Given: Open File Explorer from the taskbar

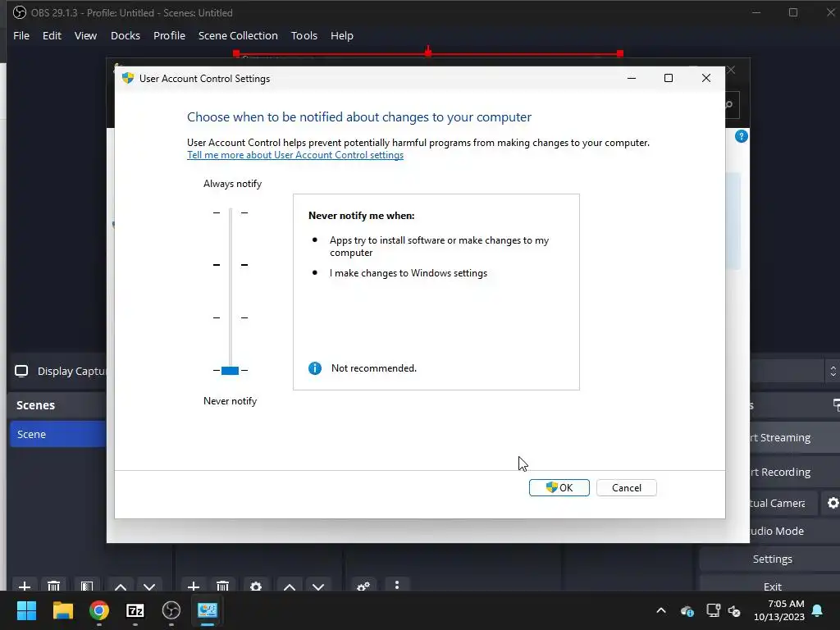Looking at the screenshot, I should pos(62,610).
